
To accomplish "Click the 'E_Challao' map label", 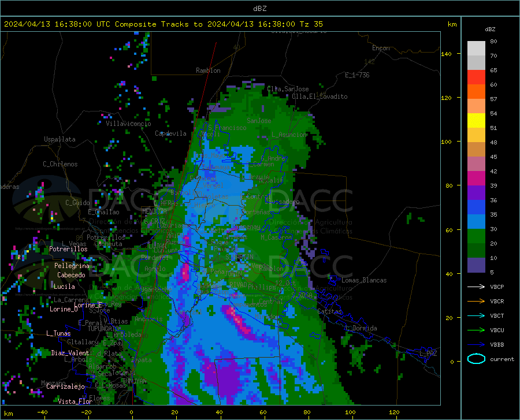I will pos(103,212).
